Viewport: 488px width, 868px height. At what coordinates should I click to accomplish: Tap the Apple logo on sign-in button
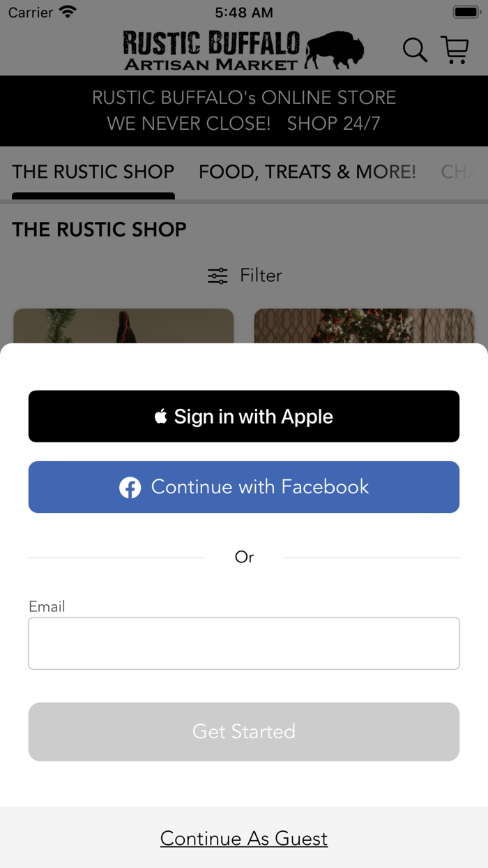pyautogui.click(x=161, y=417)
